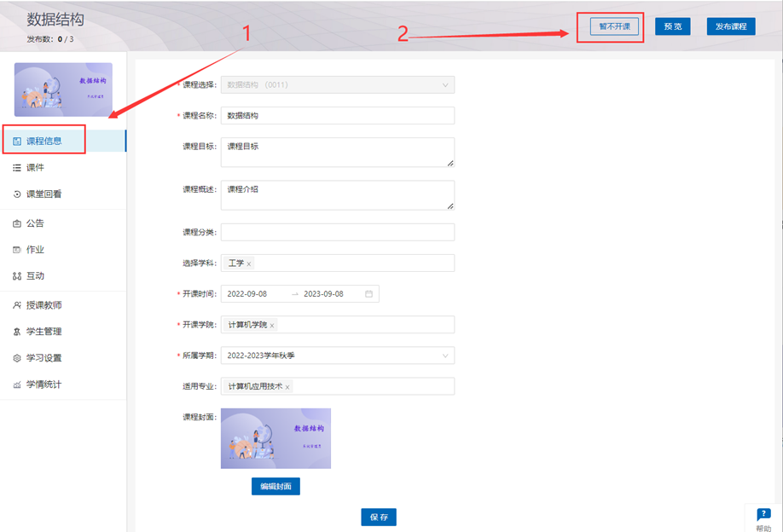The image size is (783, 532).
Task: Click the calendar icon in 开课时间 field
Action: [x=369, y=294]
